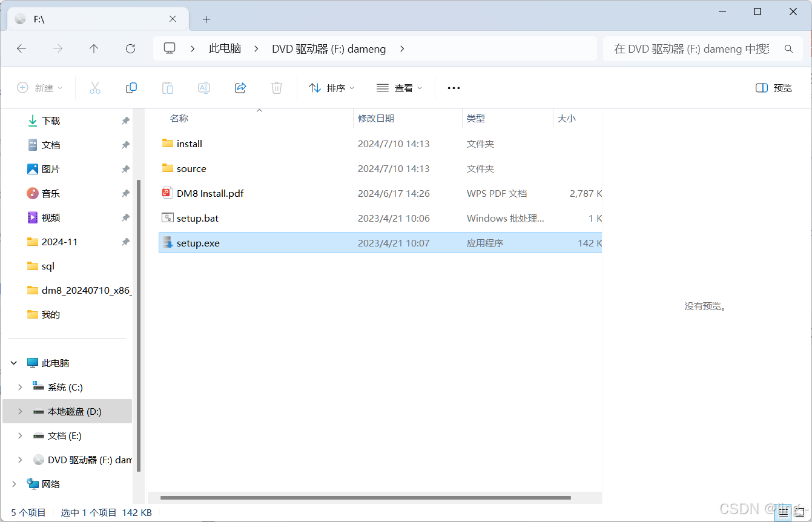Screen dimensions: 812x522
Task: Select the DM8 Install.pdf file icon
Action: tap(168, 193)
